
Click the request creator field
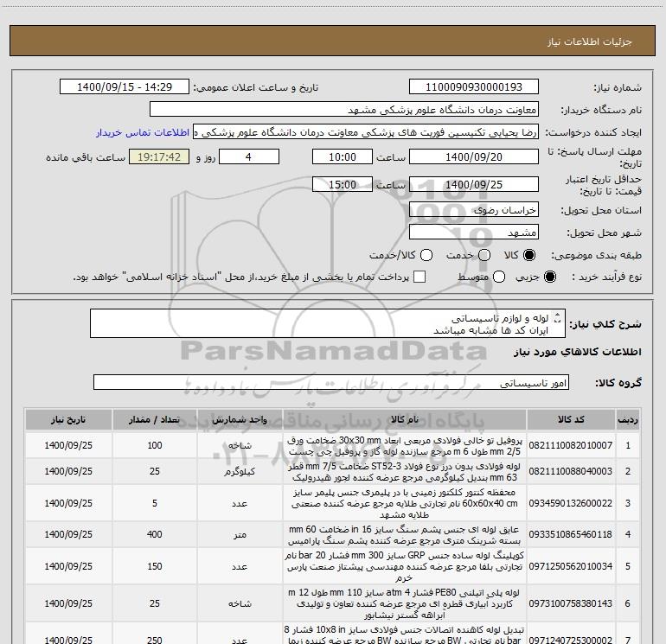click(366, 132)
